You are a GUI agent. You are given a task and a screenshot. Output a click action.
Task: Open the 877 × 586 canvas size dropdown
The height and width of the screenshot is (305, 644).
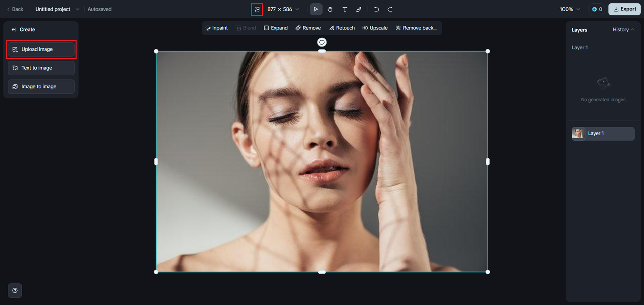pyautogui.click(x=283, y=9)
